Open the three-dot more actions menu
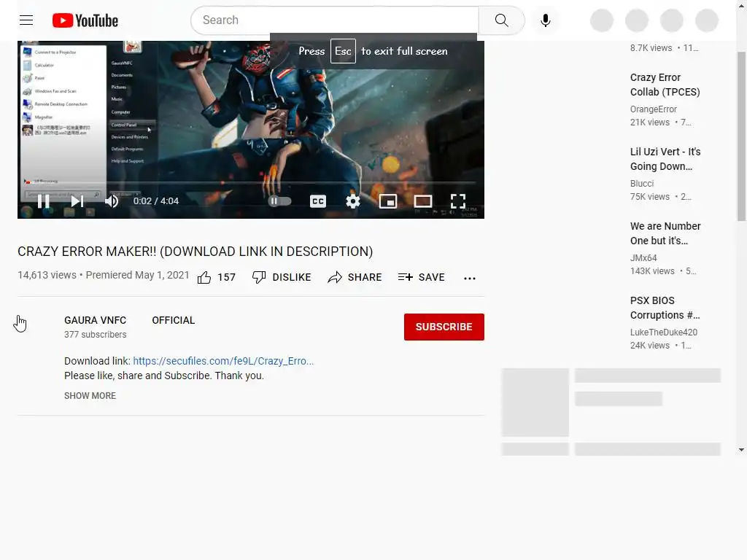Screen dimensions: 747x560 pos(470,278)
